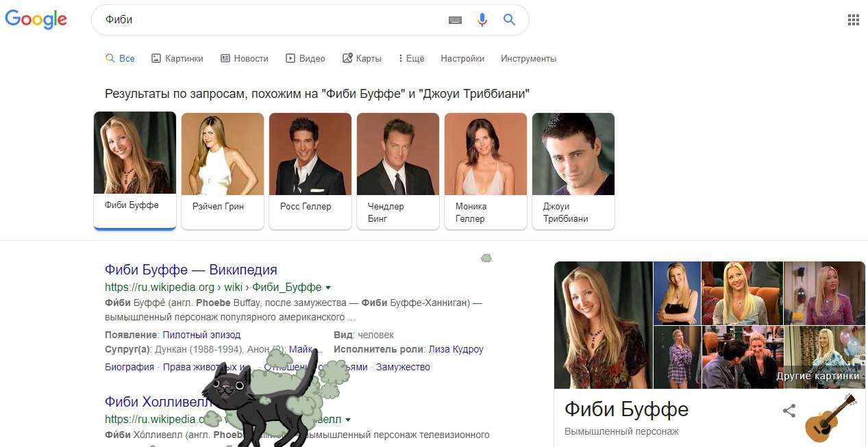Open the Биография sitelink
This screenshot has height=447, width=868.
pyautogui.click(x=129, y=367)
